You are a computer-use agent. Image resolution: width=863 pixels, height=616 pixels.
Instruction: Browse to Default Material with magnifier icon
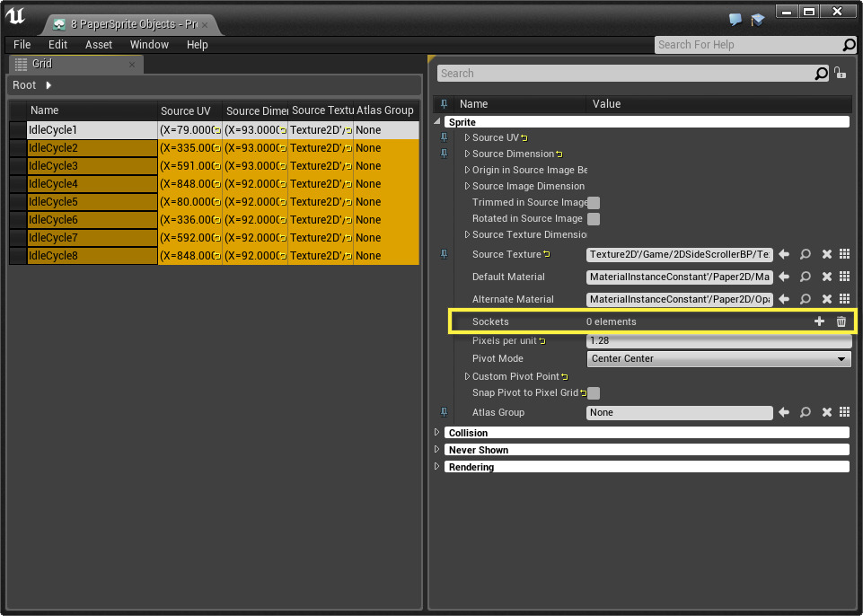pos(806,277)
